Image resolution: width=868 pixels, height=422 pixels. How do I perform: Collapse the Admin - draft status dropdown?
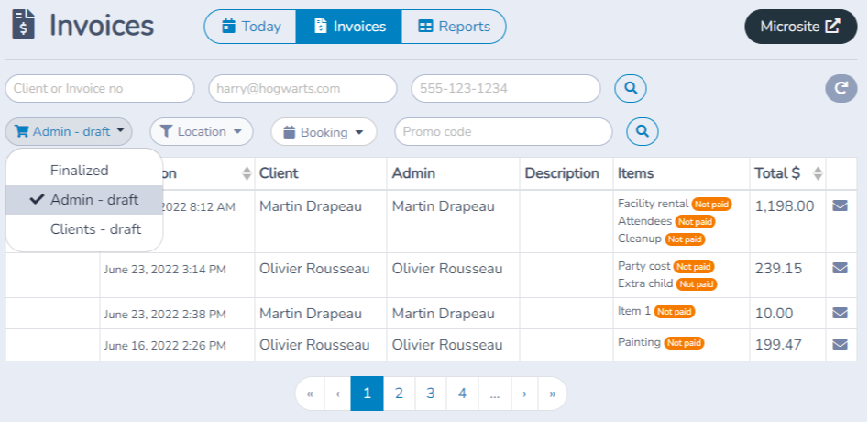[69, 132]
